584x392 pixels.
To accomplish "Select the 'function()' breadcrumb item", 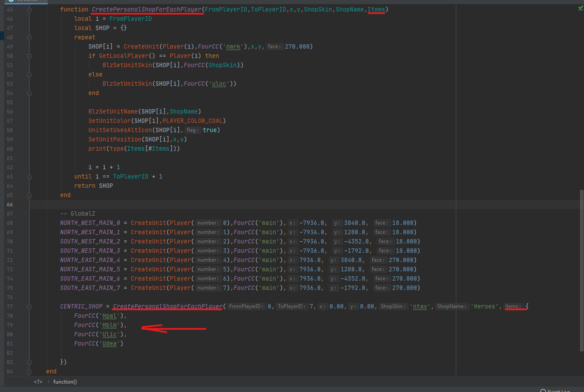I will coord(65,382).
